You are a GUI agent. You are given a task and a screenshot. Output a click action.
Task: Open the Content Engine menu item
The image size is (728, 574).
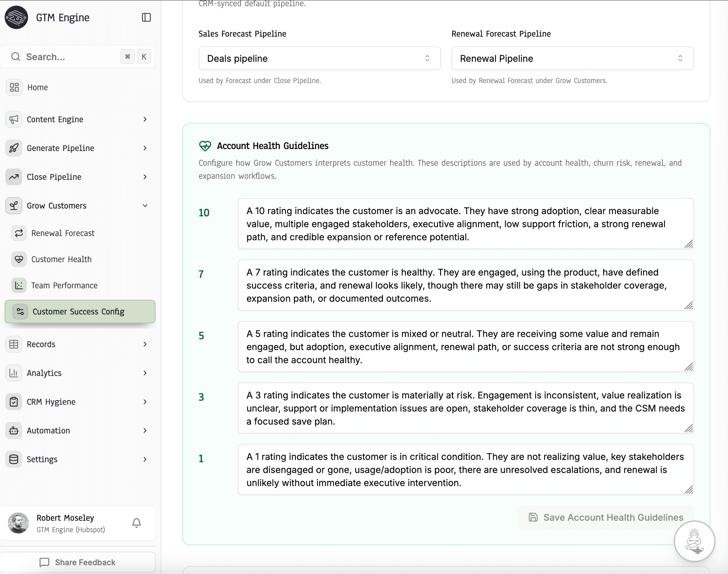(80, 119)
